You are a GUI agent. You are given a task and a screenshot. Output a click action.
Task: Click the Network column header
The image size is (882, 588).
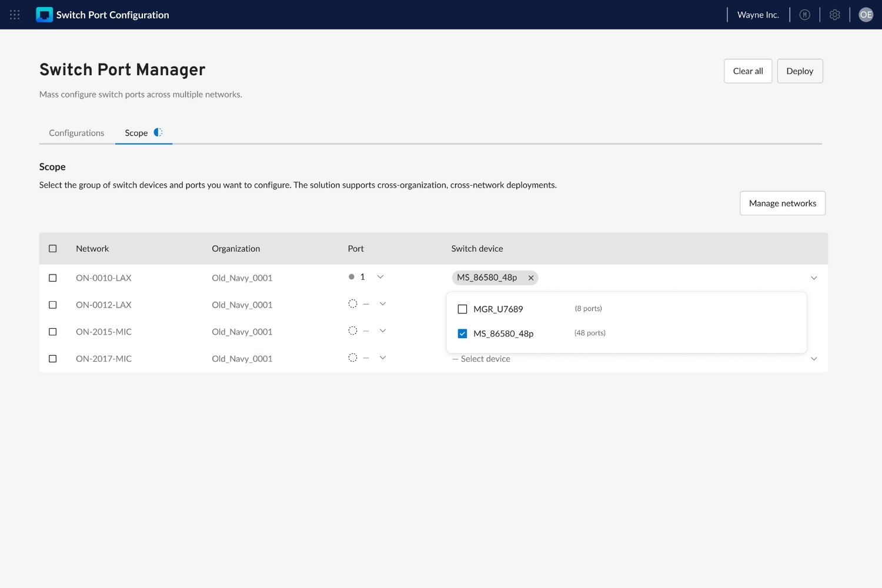[92, 249]
